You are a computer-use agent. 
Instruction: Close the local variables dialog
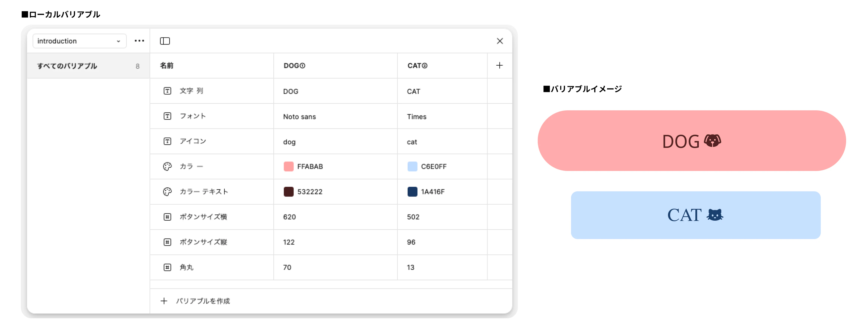coord(500,41)
